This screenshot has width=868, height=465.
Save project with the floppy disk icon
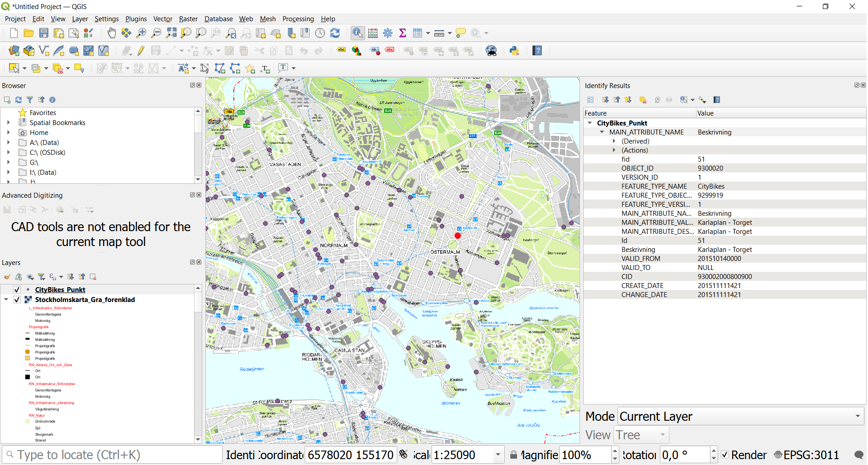(44, 33)
